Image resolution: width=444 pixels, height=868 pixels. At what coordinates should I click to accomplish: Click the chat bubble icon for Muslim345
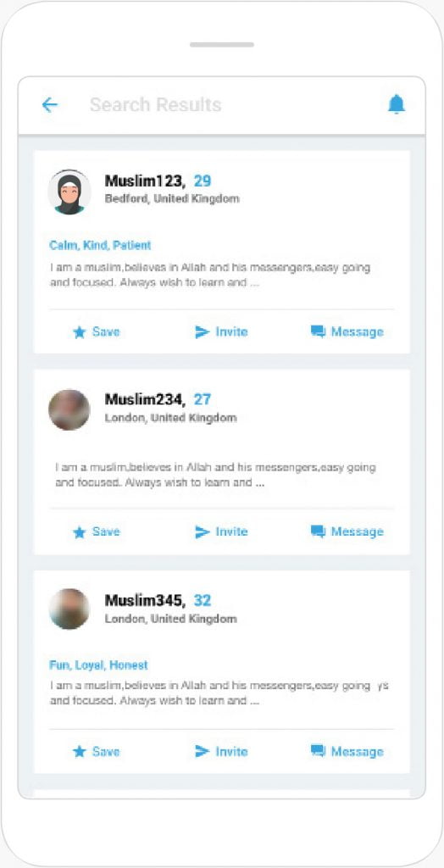(x=319, y=752)
